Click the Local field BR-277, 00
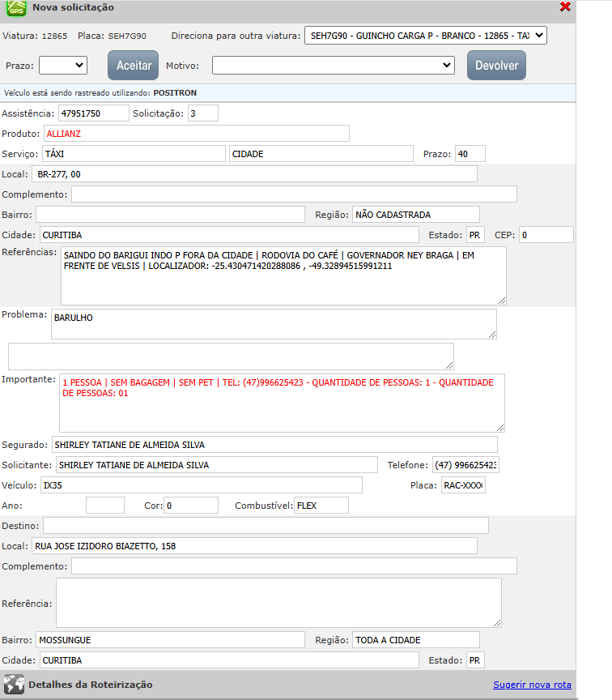The width and height of the screenshot is (612, 700). click(x=254, y=174)
